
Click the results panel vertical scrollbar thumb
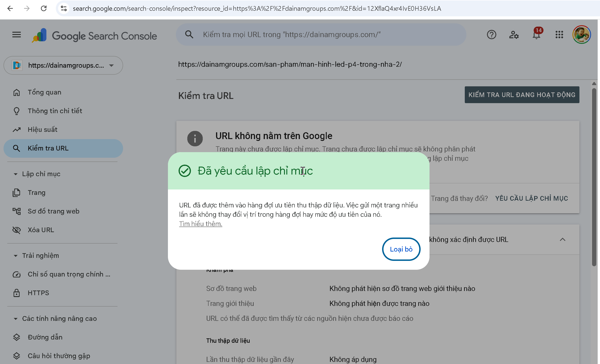point(594,177)
